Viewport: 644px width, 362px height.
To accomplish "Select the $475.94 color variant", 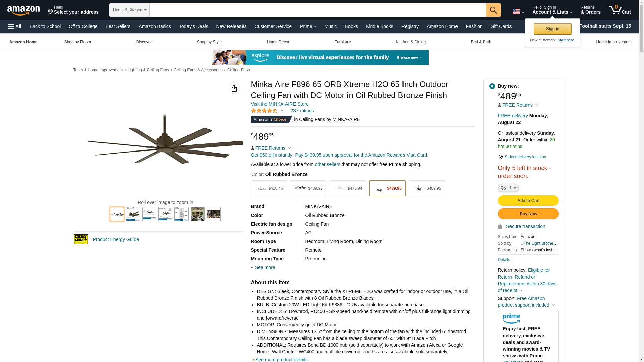I will point(348,188).
